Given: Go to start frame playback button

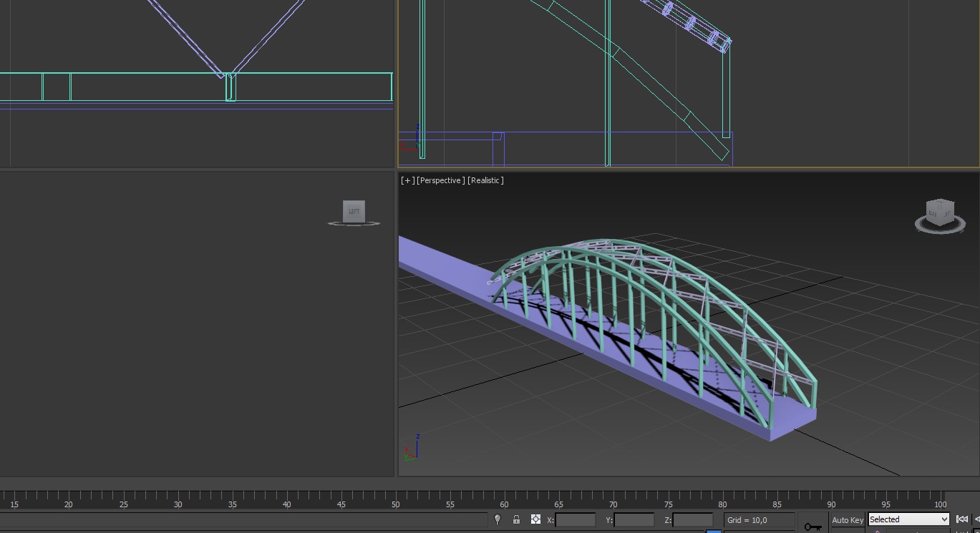Looking at the screenshot, I should coord(962,519).
